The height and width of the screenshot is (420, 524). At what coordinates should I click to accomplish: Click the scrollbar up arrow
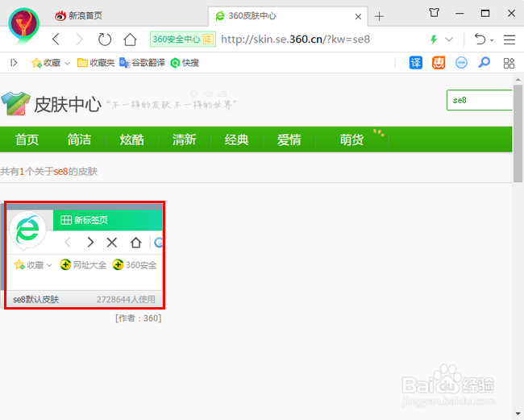tap(518, 80)
